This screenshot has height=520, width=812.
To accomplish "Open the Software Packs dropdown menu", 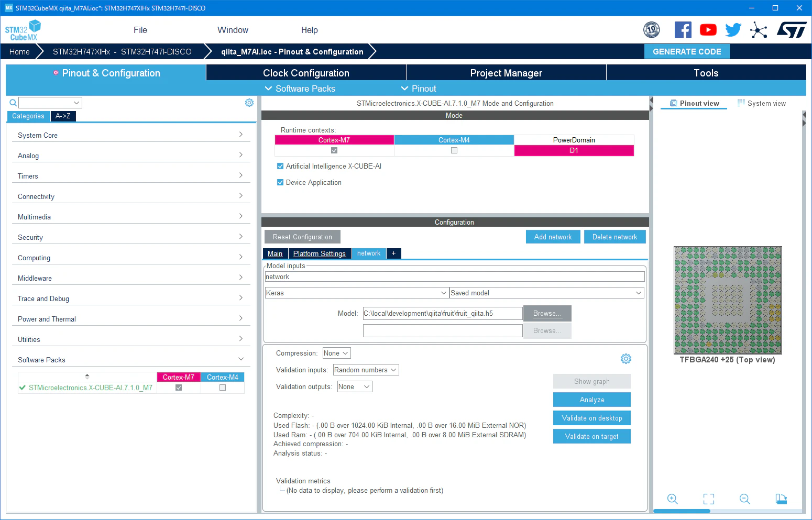I will pos(300,88).
